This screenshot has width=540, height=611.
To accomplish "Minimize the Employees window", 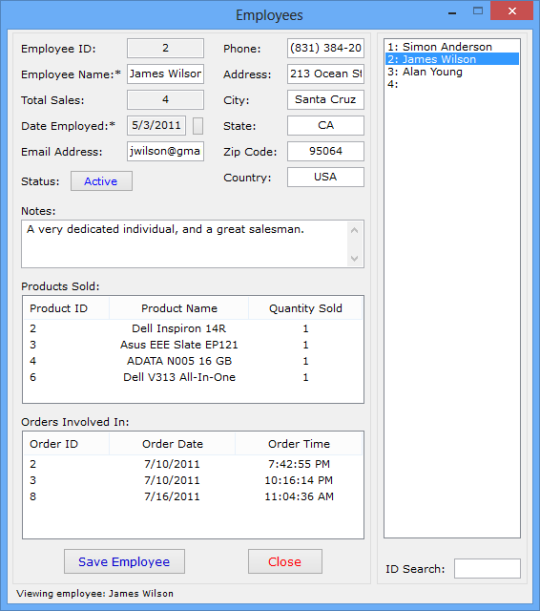I will pyautogui.click(x=452, y=12).
